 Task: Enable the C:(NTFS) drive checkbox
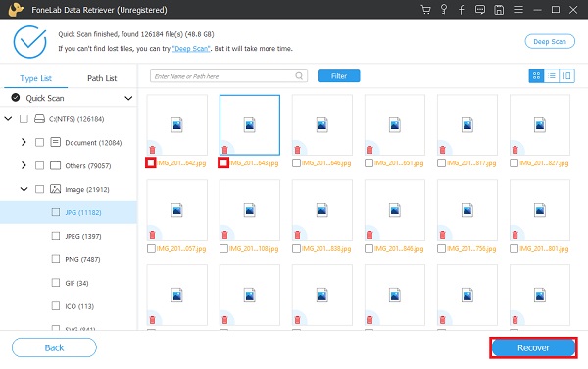24,119
